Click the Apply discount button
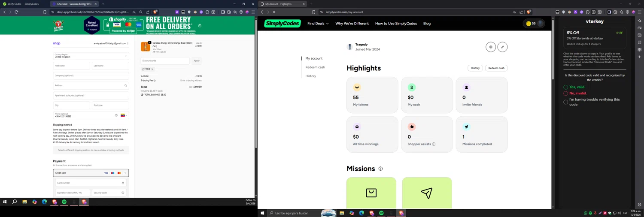This screenshot has width=644, height=217. coord(197,61)
